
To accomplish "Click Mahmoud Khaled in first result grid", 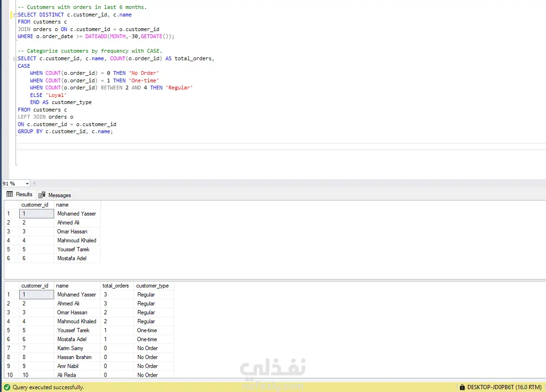I will 77,240.
